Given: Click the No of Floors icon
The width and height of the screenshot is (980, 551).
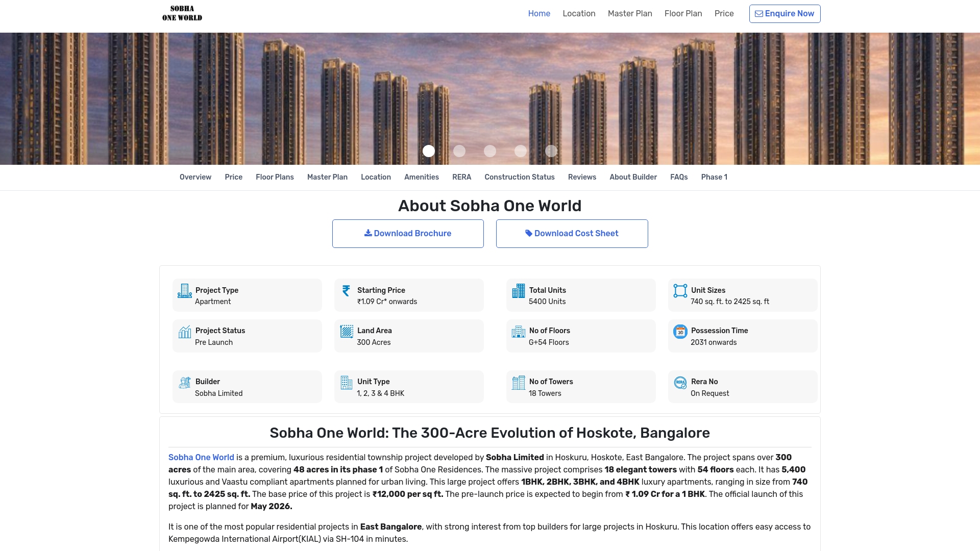Looking at the screenshot, I should click(x=519, y=332).
